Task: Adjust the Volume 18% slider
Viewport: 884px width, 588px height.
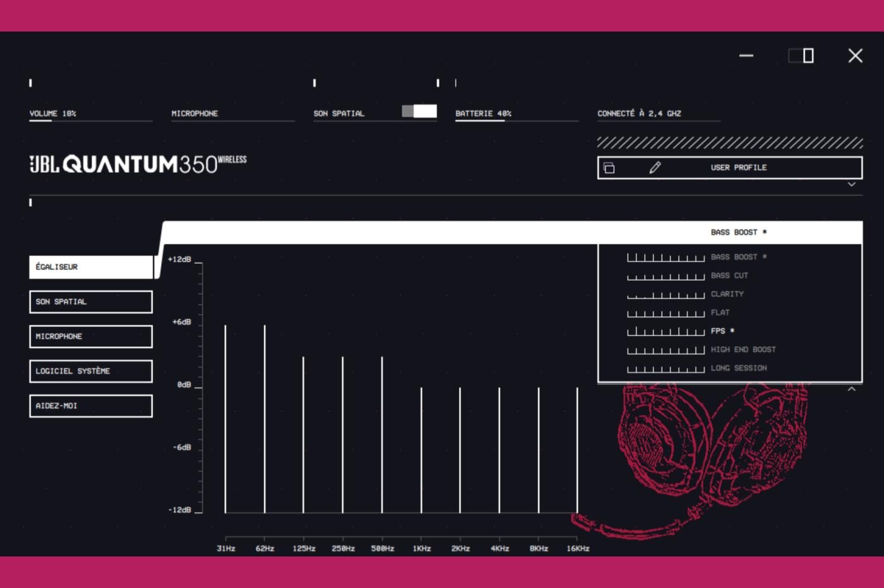Action: 91,120
